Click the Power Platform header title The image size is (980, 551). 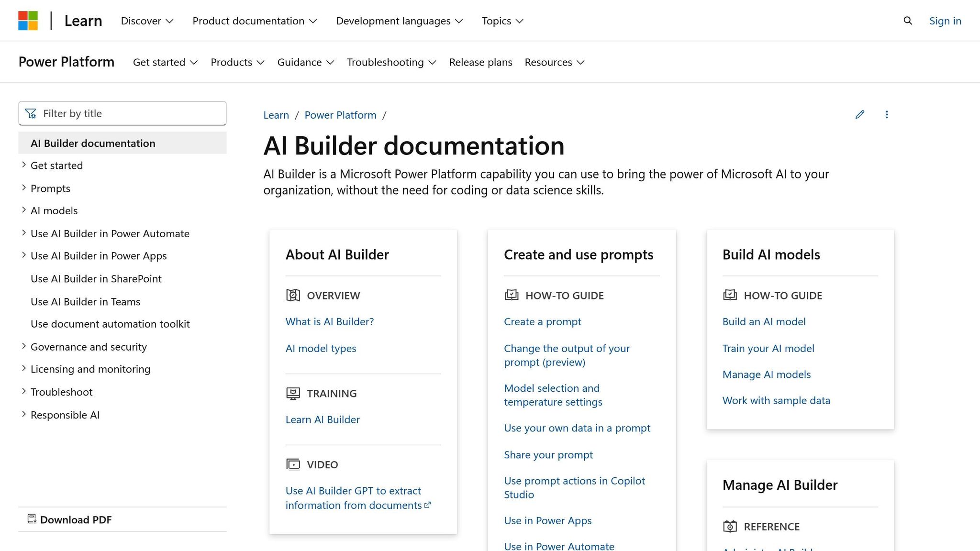coord(67,62)
